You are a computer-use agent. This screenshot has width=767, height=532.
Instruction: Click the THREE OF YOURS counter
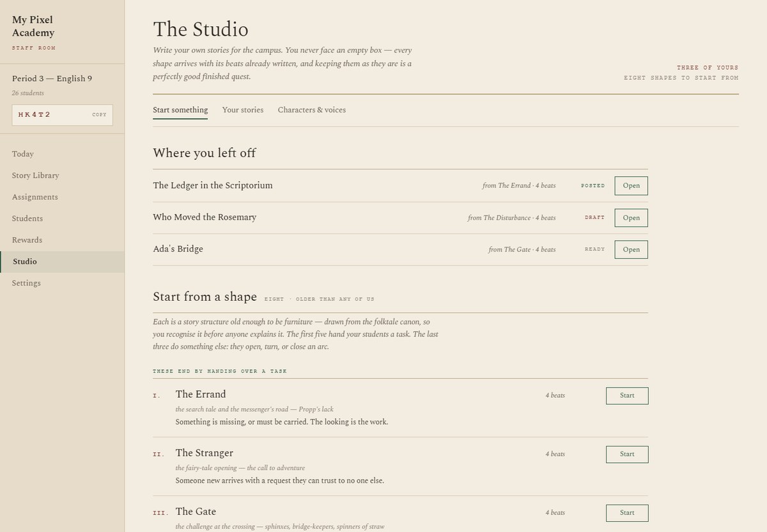[708, 68]
